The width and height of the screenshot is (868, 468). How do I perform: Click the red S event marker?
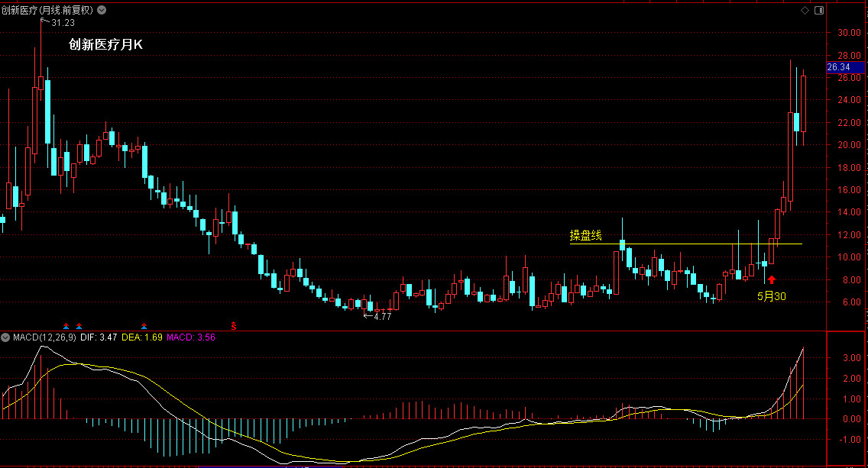(x=234, y=326)
